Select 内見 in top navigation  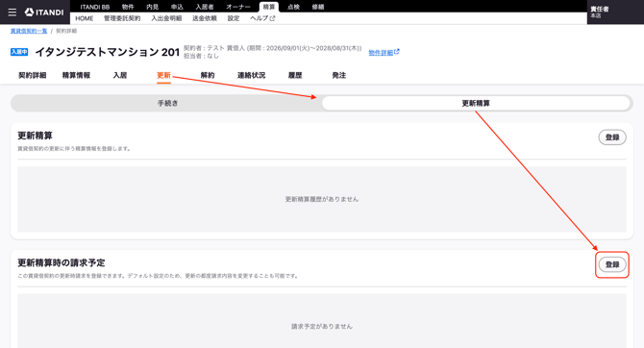tap(153, 7)
